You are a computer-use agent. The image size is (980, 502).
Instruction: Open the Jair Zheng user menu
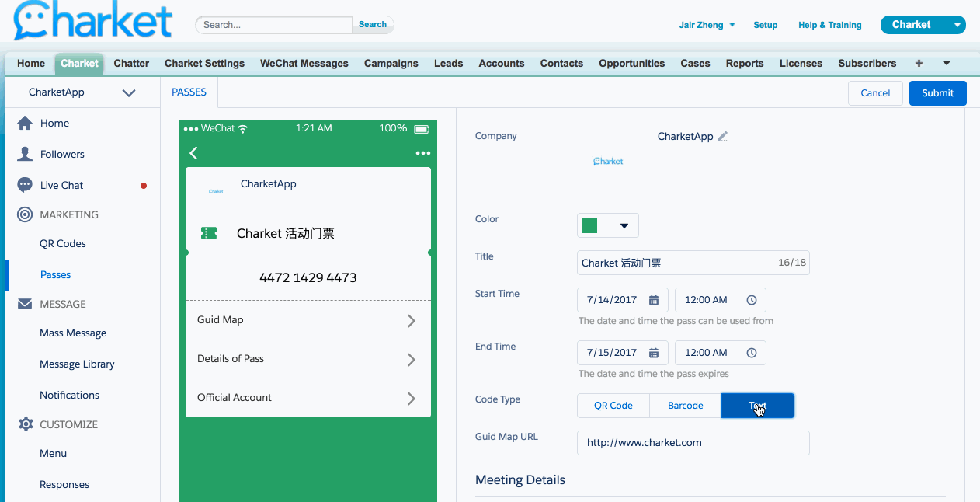(707, 25)
